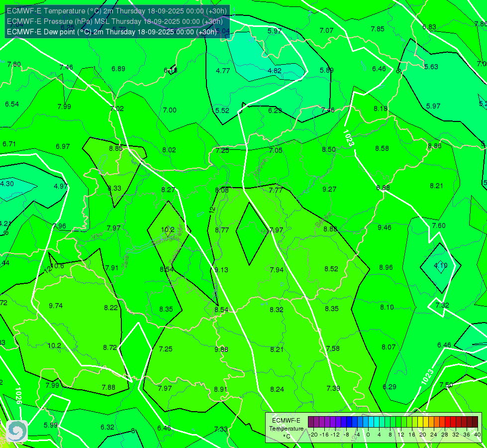Click the 1026 isobar label
487x448 pixels.
tap(18, 395)
